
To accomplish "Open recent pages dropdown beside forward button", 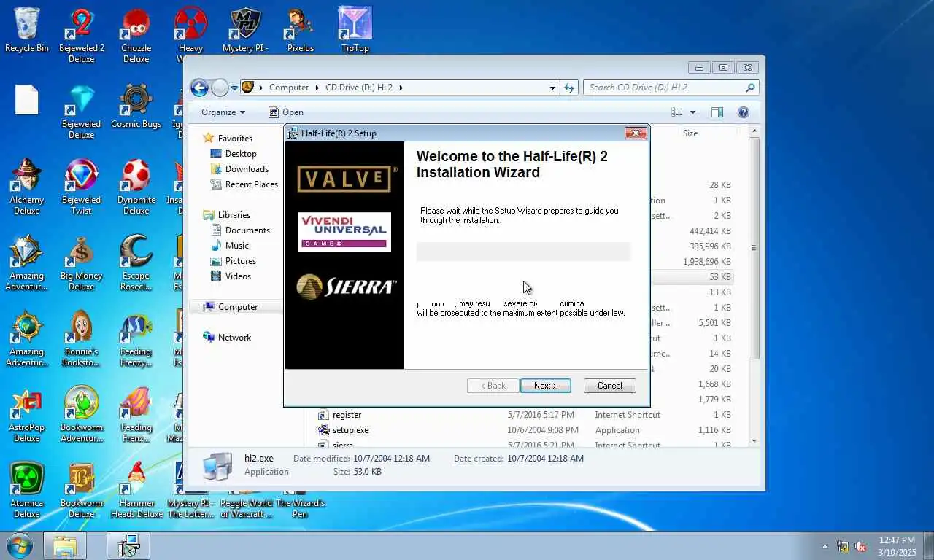I will point(234,87).
